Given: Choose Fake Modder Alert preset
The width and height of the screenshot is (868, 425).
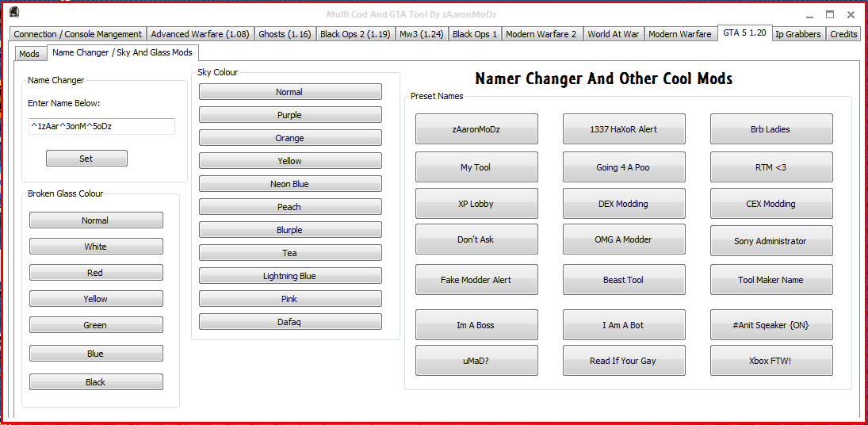Looking at the screenshot, I should tap(476, 279).
